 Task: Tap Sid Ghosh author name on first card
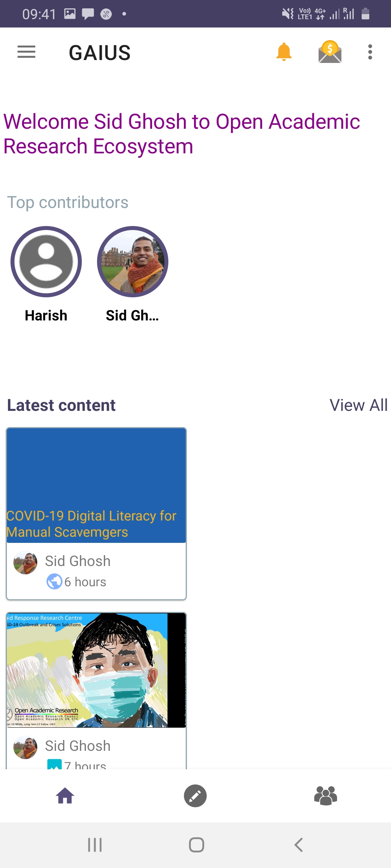click(78, 561)
